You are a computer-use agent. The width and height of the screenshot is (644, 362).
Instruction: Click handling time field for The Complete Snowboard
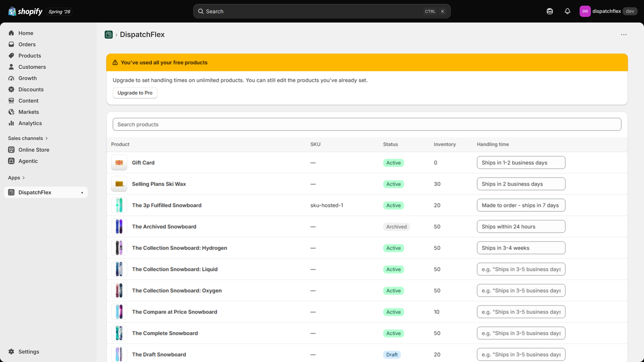click(x=521, y=333)
